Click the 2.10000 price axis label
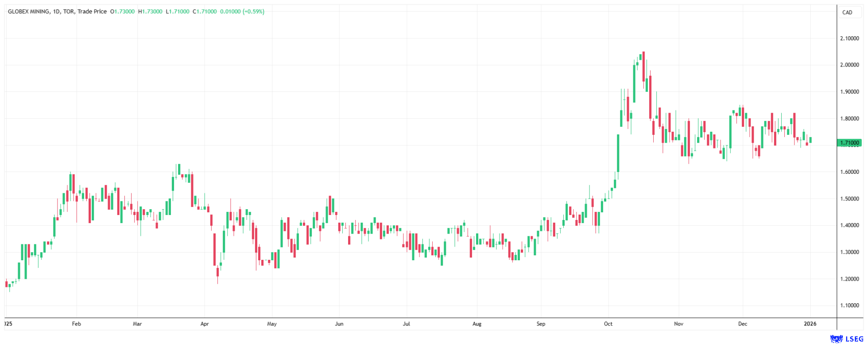Screen dimensions: 868x344 pyautogui.click(x=849, y=38)
